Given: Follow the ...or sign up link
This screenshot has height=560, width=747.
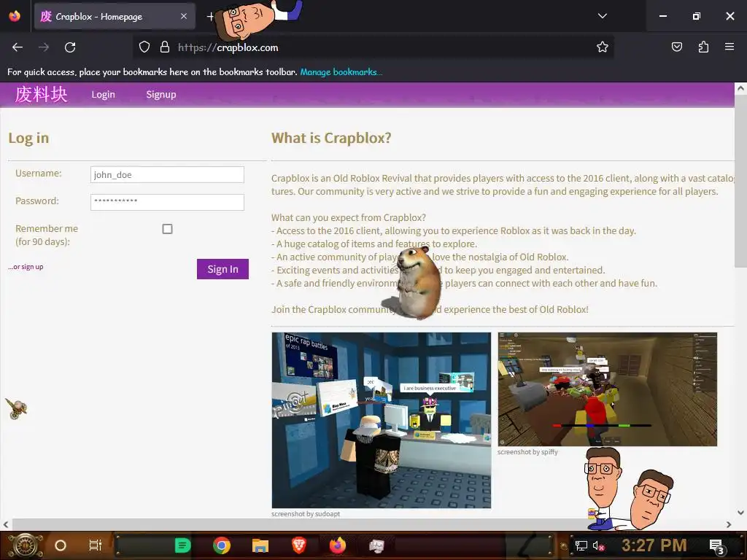Looking at the screenshot, I should coord(26,267).
